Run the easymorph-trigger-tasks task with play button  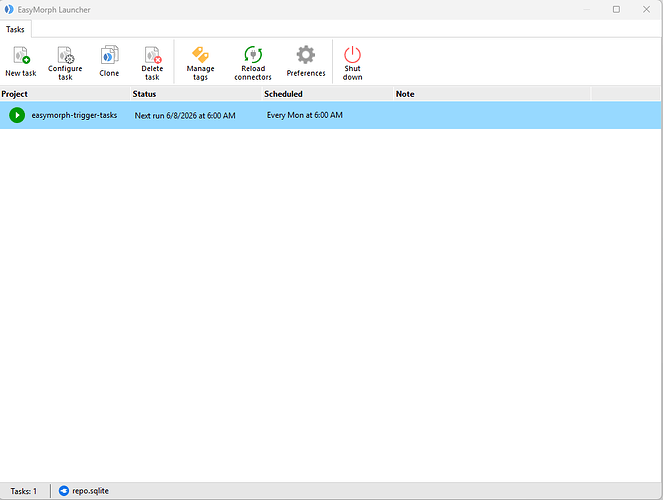click(x=17, y=115)
